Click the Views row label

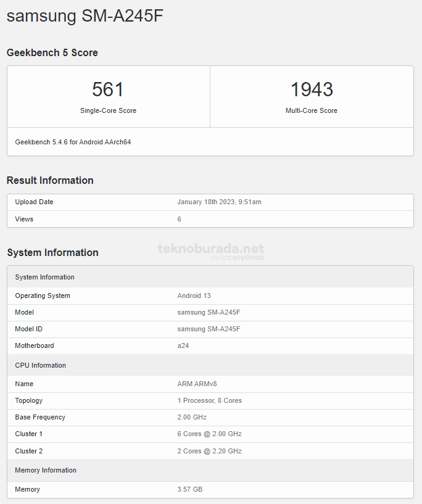tap(24, 219)
